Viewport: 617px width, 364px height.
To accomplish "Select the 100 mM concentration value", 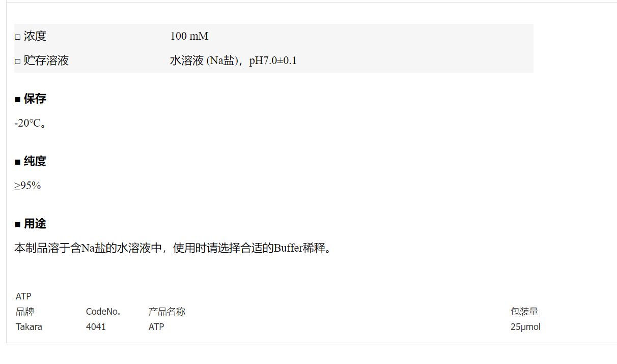I will pos(189,36).
